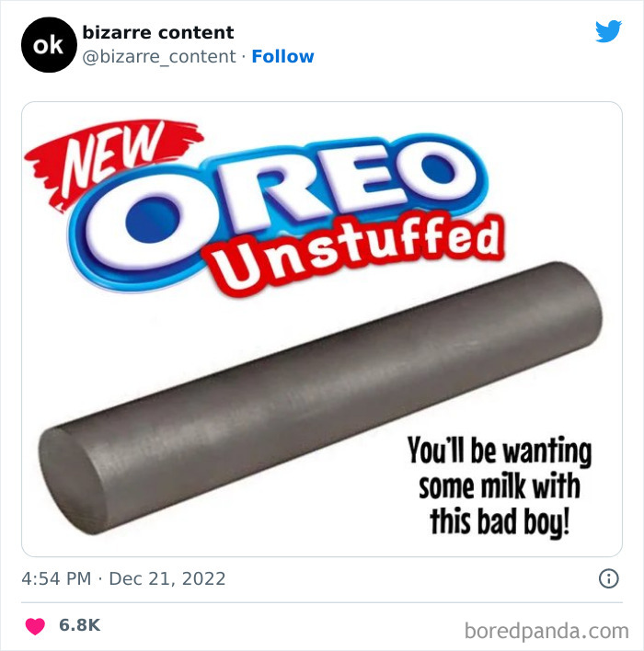Click the 'this bad boy!' text line

(500, 522)
